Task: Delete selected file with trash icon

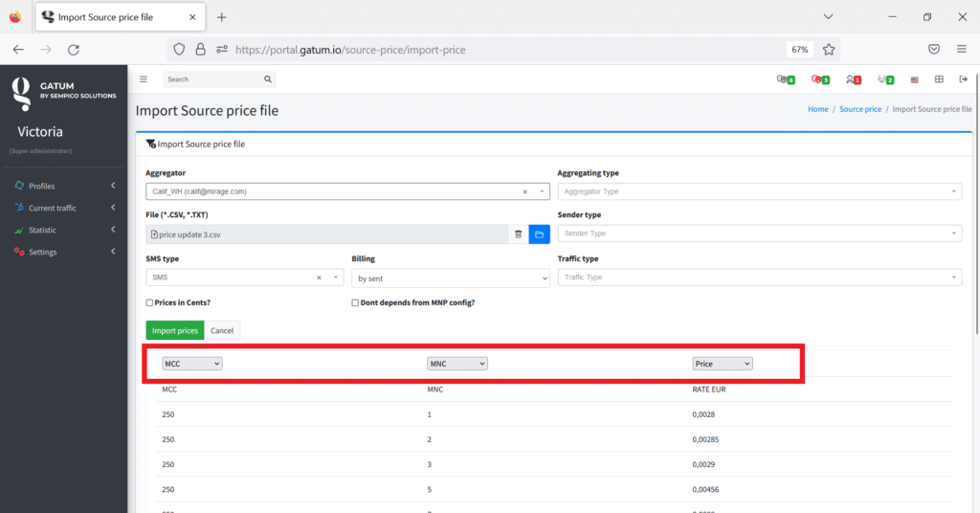Action: point(518,234)
